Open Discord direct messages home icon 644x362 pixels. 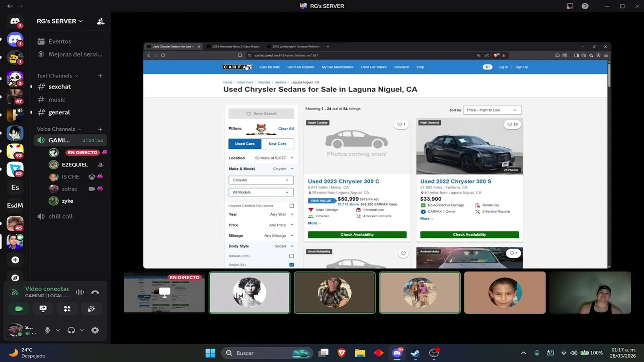click(x=15, y=21)
